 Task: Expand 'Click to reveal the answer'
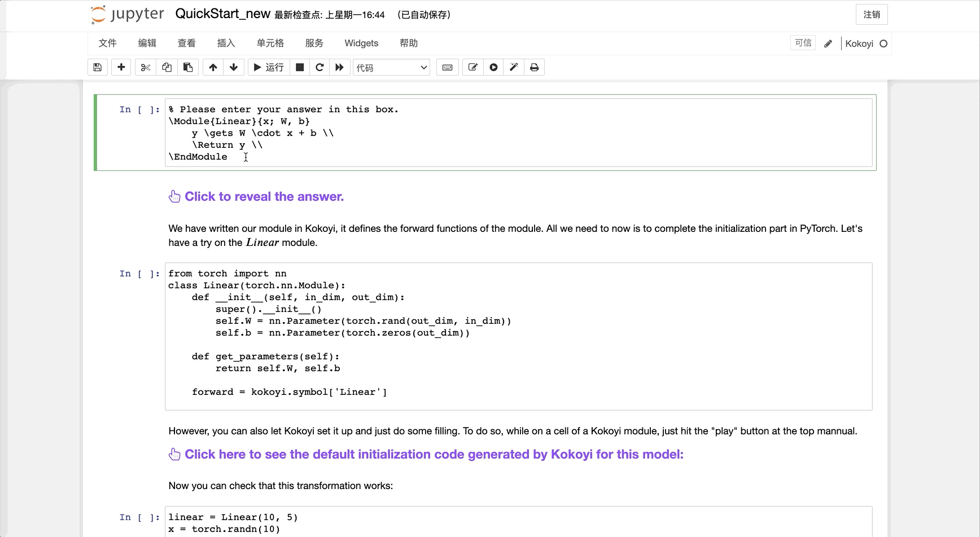click(x=264, y=197)
